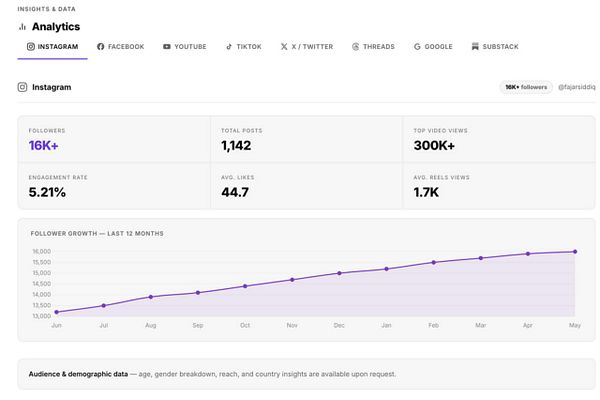Open the YouTube analytics tab
This screenshot has width=600, height=400.
coord(184,47)
